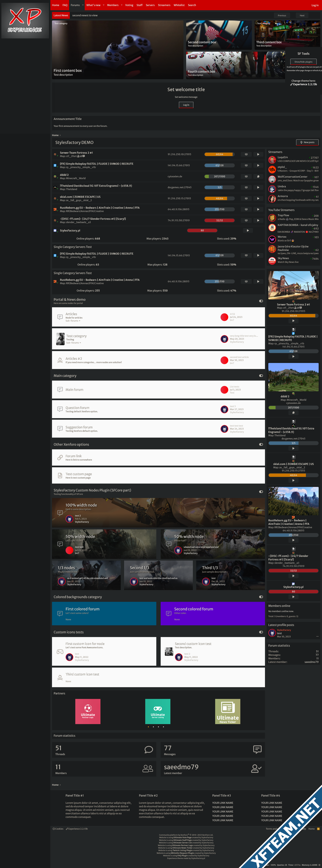Click the RSS feed icon in footer
The height and width of the screenshot is (868, 322).
coord(318,829)
